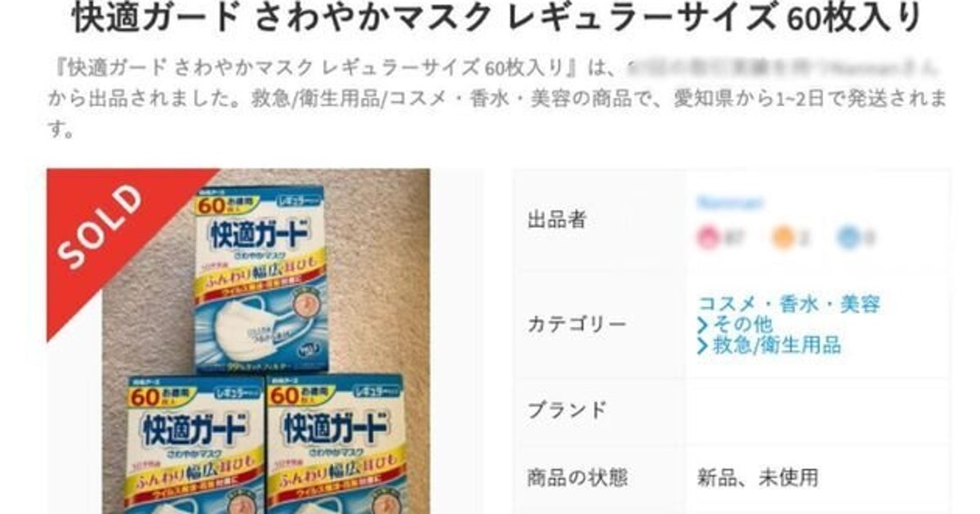Click the pink good-rating face icon

point(707,238)
